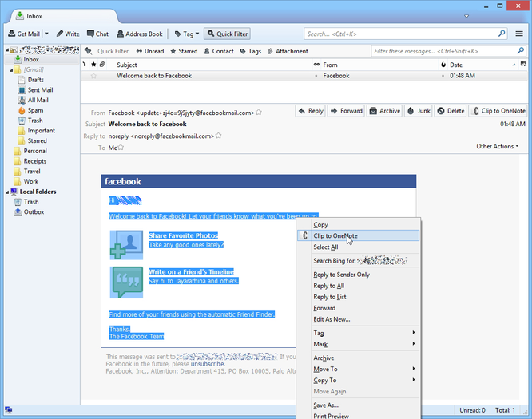Viewport: 532px width, 419px height.
Task: Sort by starred column header
Action: (x=93, y=65)
